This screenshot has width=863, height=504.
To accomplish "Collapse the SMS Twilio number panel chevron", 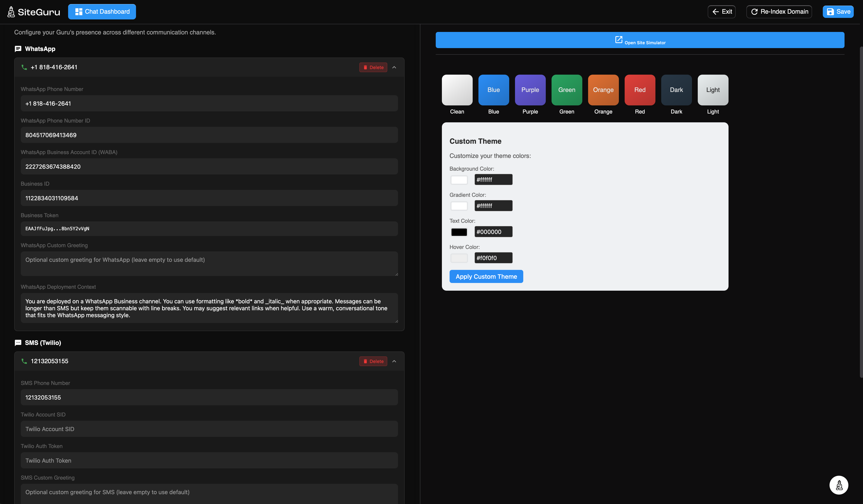I will tap(394, 361).
